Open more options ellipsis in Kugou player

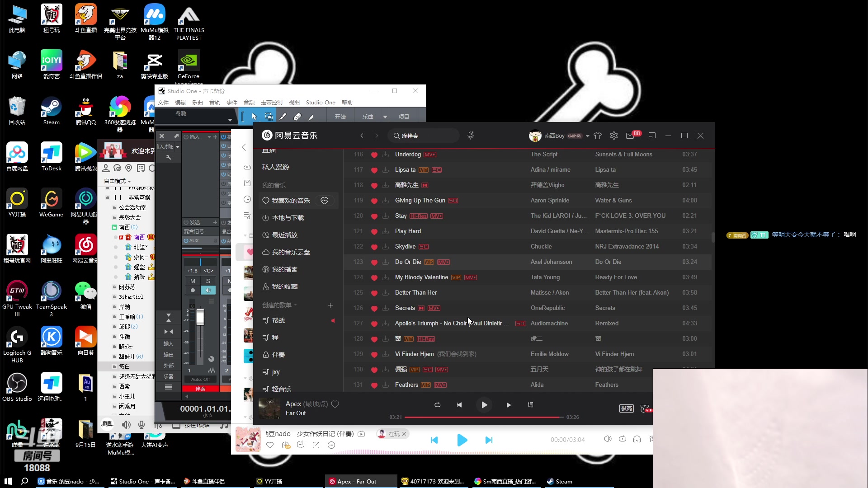point(331,445)
